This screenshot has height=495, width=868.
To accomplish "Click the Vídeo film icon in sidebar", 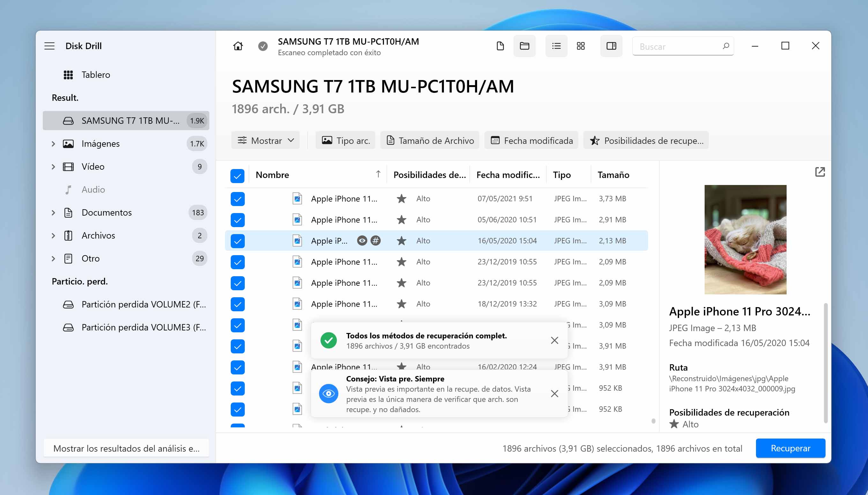I will (x=68, y=166).
